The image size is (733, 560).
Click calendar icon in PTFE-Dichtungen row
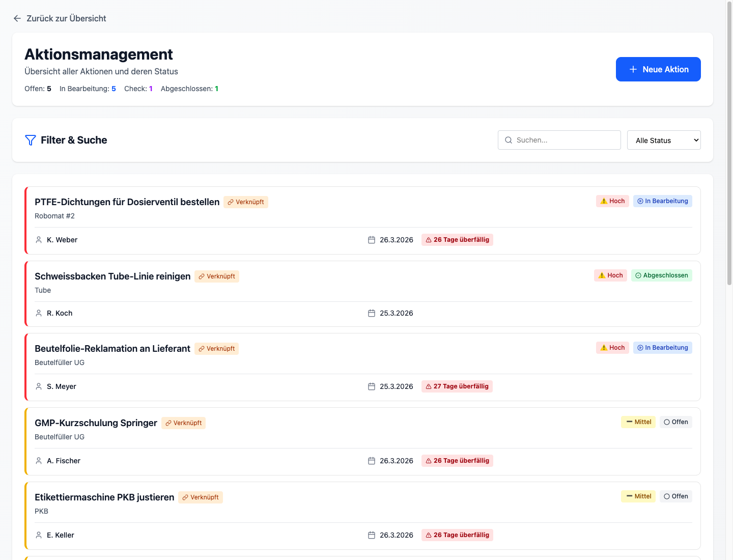tap(372, 240)
